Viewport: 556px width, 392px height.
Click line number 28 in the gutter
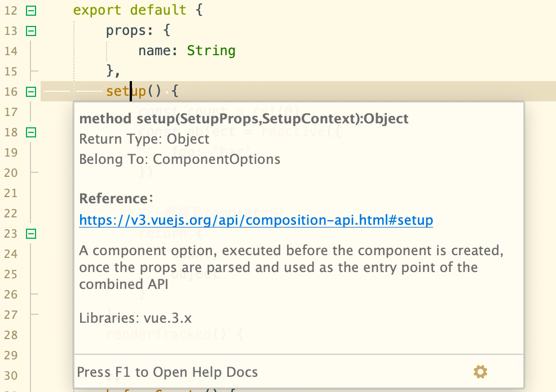tap(11, 335)
